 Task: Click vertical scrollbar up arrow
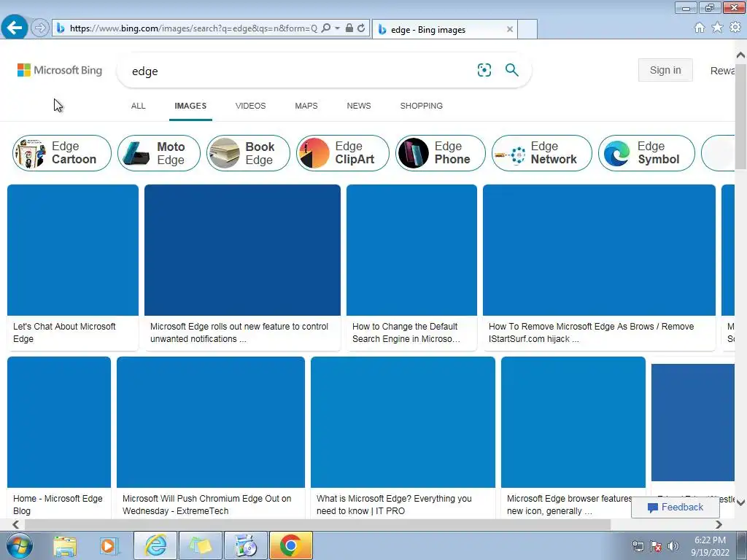[741, 55]
